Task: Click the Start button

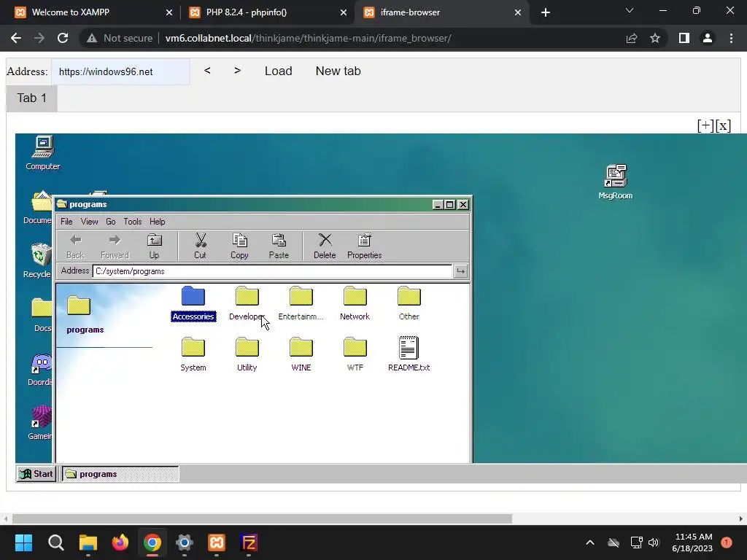Action: pos(36,474)
